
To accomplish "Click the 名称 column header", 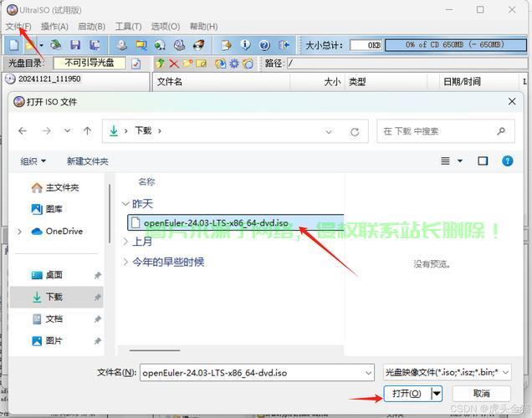I will (146, 181).
